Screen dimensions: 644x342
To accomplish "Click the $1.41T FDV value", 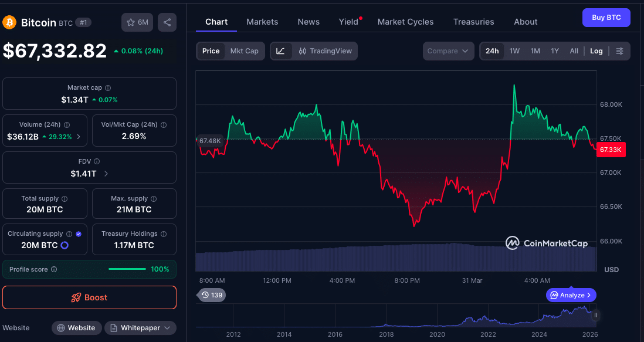I will tap(83, 174).
